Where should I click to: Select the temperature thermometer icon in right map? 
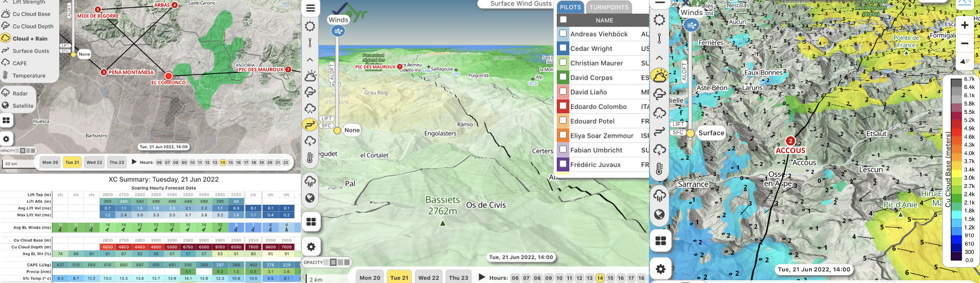[659, 169]
